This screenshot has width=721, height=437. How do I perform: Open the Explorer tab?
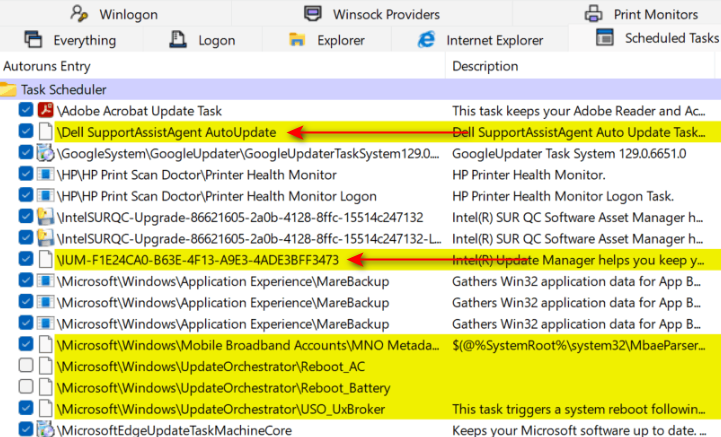[326, 40]
